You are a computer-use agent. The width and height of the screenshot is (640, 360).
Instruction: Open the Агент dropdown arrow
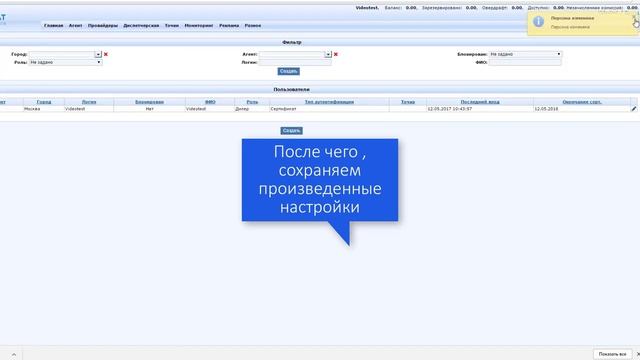[328, 54]
